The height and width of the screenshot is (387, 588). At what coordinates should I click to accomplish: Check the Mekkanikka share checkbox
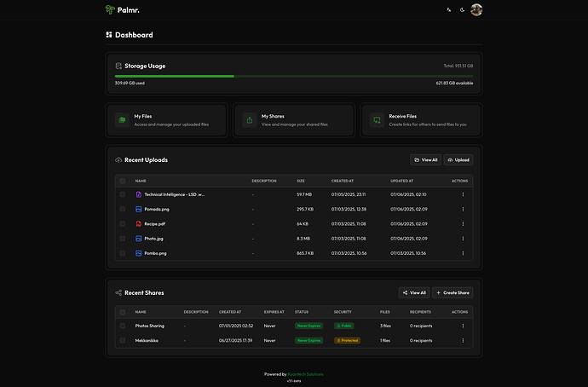click(123, 340)
